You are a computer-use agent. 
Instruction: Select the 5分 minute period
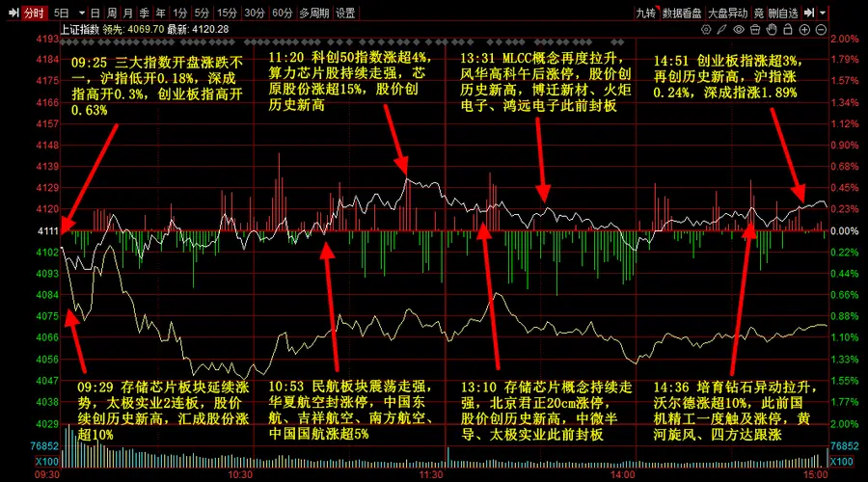pos(203,13)
